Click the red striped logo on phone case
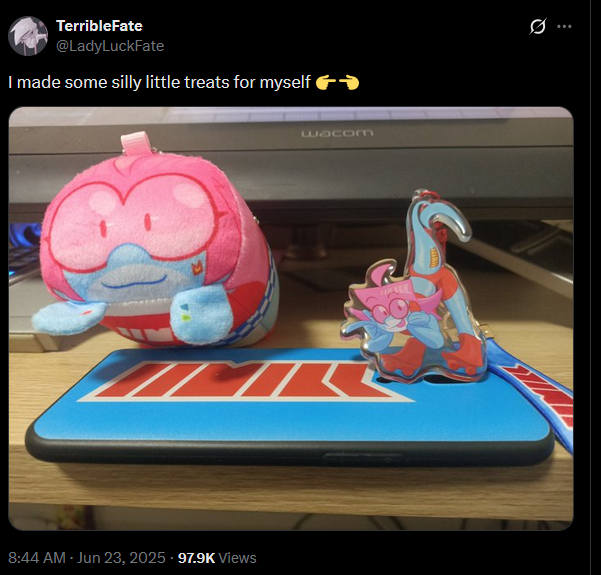The height and width of the screenshot is (575, 601). point(245,380)
